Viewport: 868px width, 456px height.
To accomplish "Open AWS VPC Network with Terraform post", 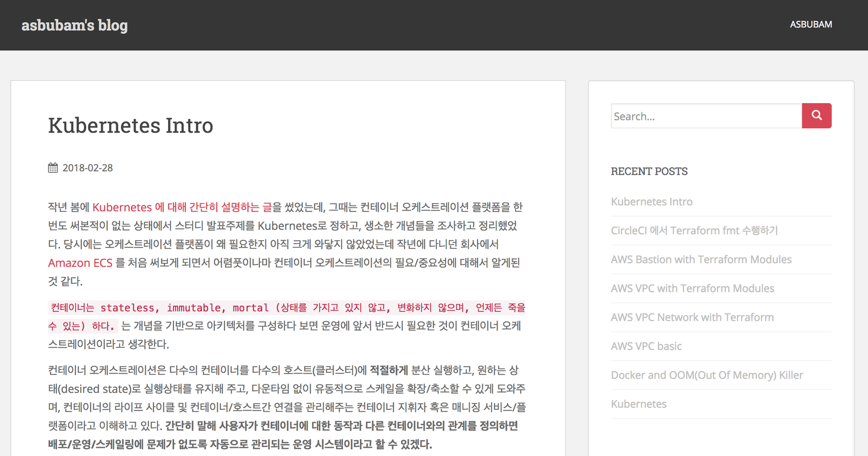I will click(692, 318).
